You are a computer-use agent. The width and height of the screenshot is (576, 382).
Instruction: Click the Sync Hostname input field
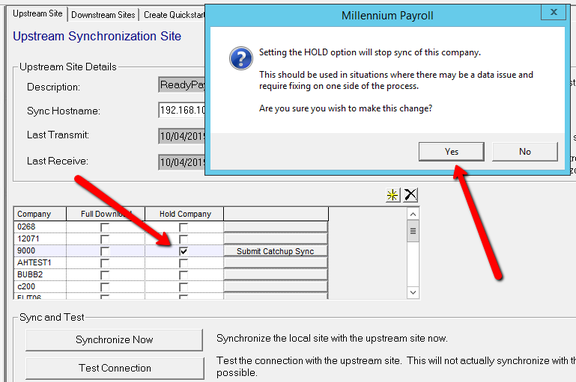pyautogui.click(x=182, y=110)
